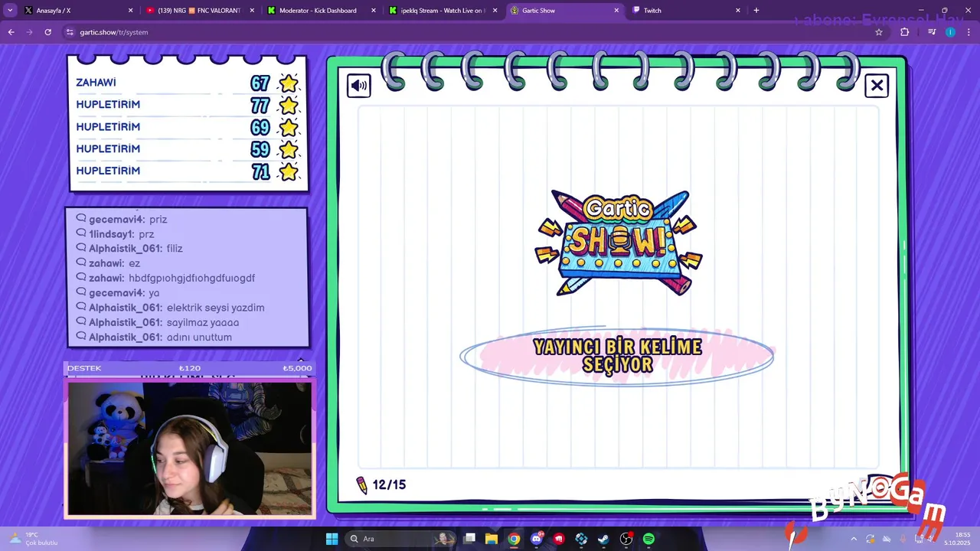This screenshot has width=980, height=551.
Task: Click the star next to score 69
Action: coord(289,127)
